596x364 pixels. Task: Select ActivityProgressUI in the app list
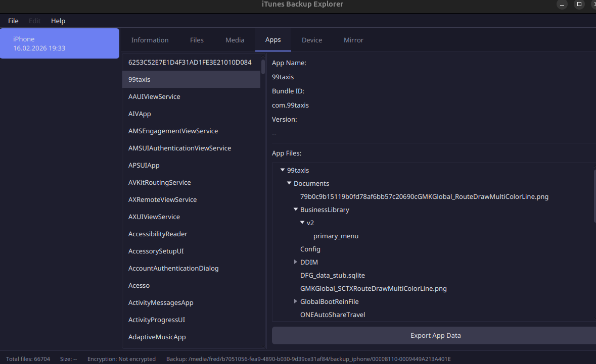[191, 320]
